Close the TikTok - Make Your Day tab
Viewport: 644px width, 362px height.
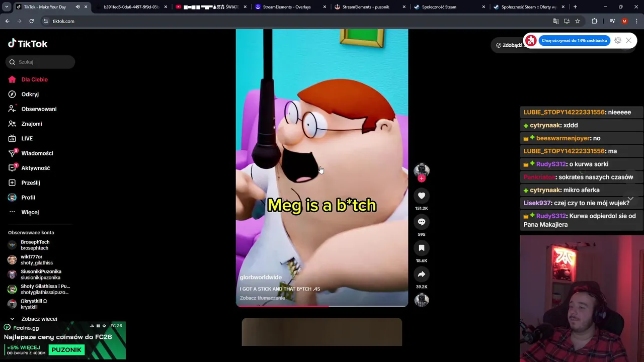(86, 7)
